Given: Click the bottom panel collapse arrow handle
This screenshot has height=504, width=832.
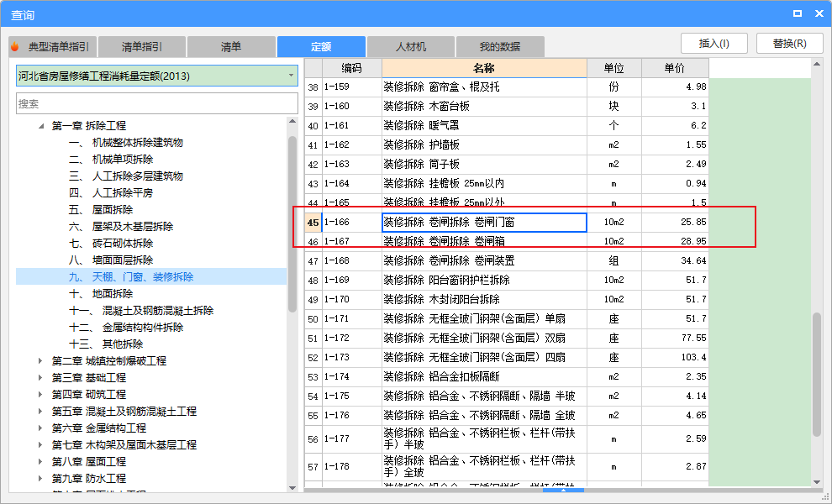Looking at the screenshot, I should [x=564, y=491].
